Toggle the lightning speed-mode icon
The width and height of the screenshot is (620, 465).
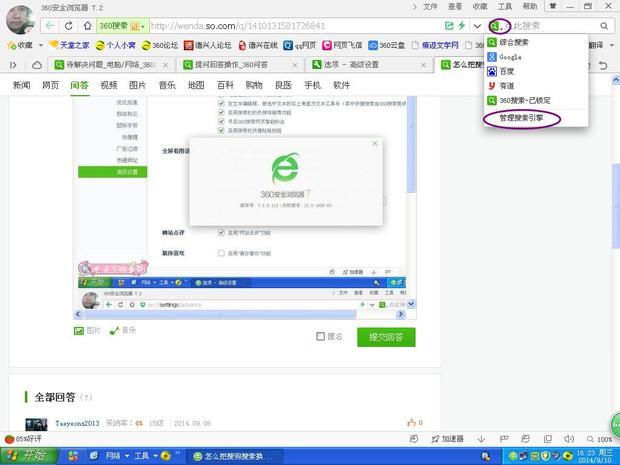(x=461, y=26)
